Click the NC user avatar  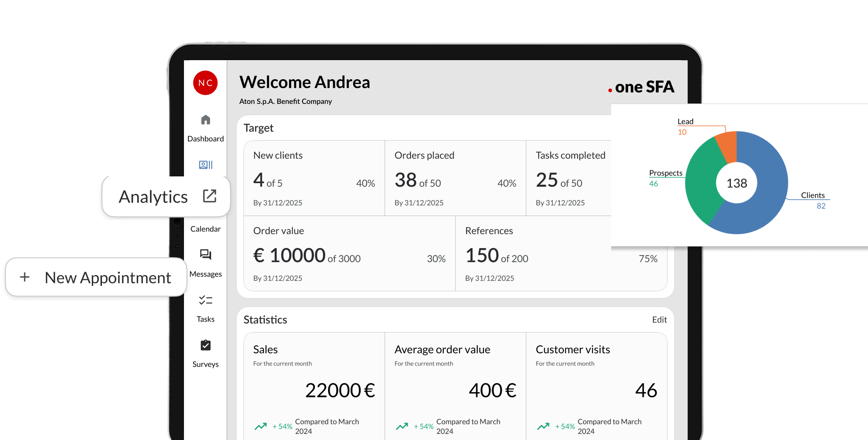coord(205,83)
